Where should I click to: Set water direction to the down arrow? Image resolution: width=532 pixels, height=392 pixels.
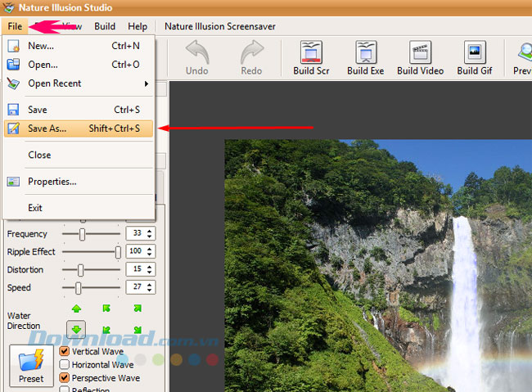(77, 330)
